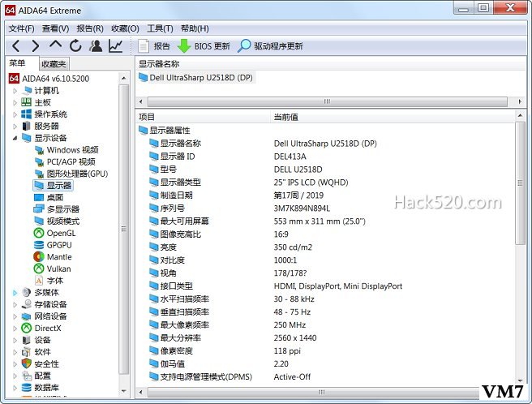Collapse the 显示设备 tree node
Screen dimensions: 532x404
point(15,138)
